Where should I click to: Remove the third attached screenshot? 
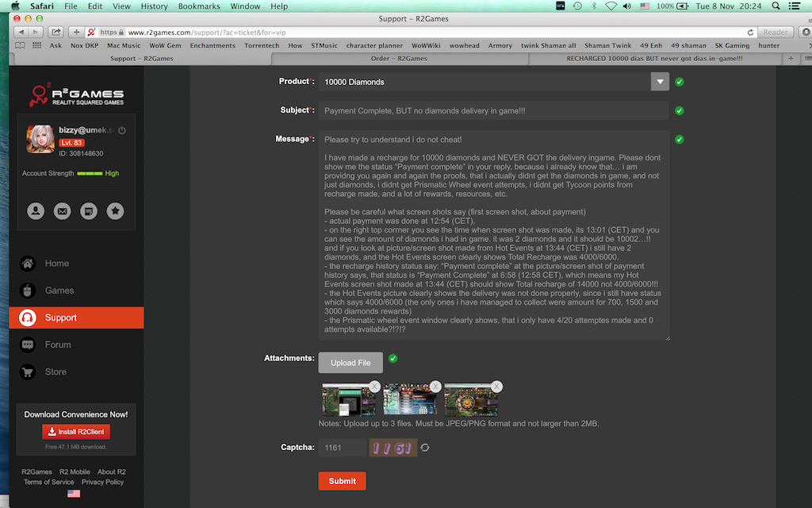(x=496, y=387)
